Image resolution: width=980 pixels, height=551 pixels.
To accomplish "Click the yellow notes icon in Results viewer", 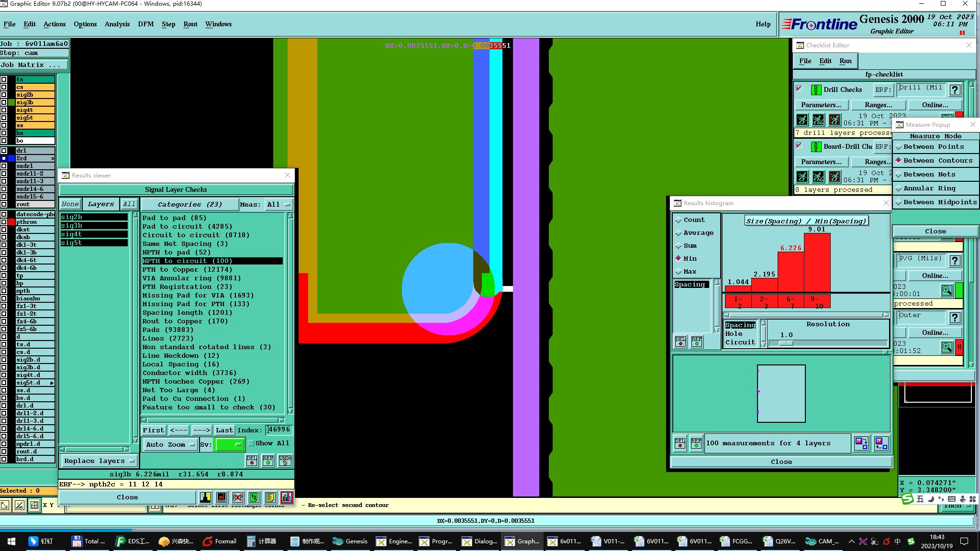I will click(270, 497).
